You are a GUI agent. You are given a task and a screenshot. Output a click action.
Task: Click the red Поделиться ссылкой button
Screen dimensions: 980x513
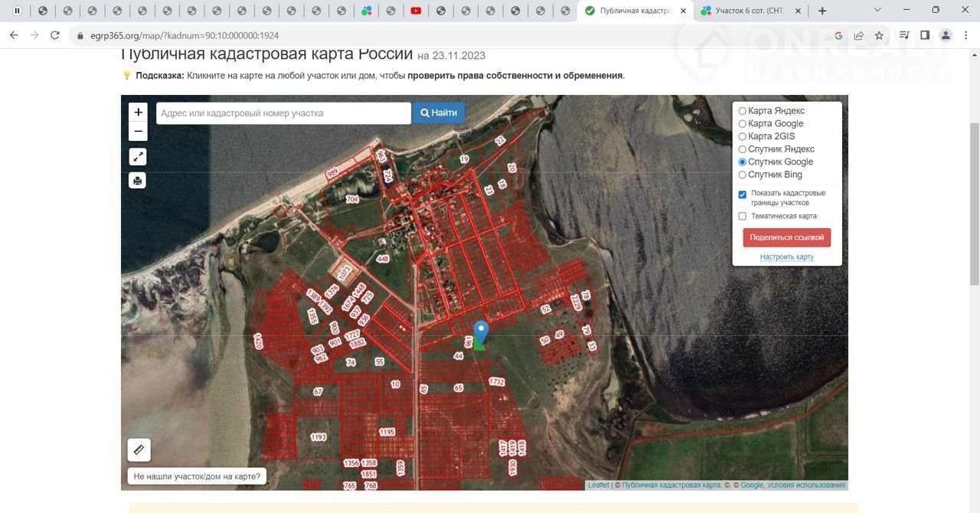click(786, 237)
